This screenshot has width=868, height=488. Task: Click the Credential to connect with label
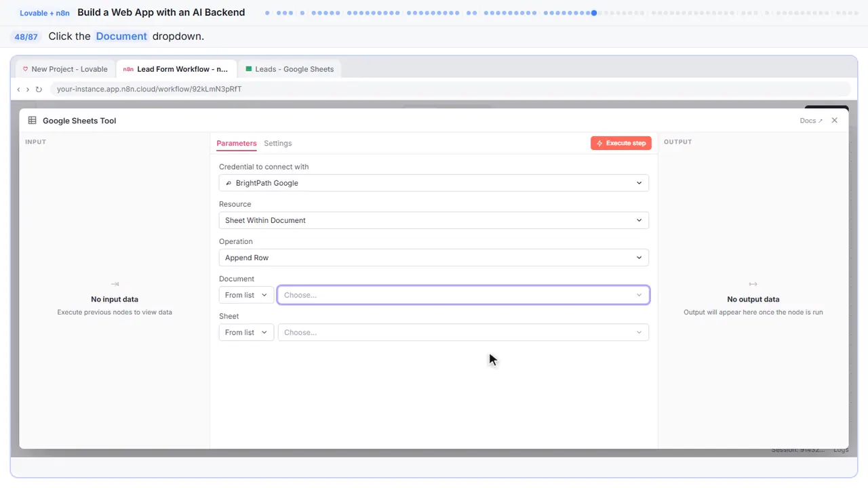(264, 167)
